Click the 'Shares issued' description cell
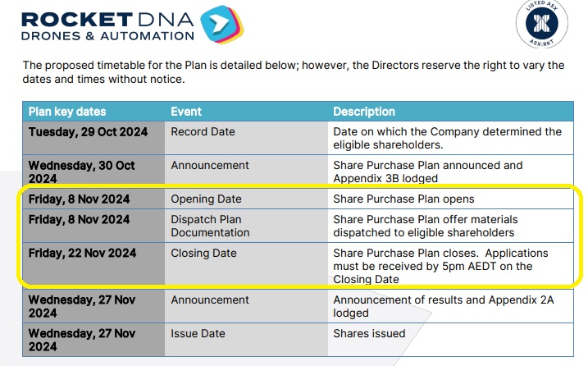Viewport: 588px width, 366px height. click(450, 340)
